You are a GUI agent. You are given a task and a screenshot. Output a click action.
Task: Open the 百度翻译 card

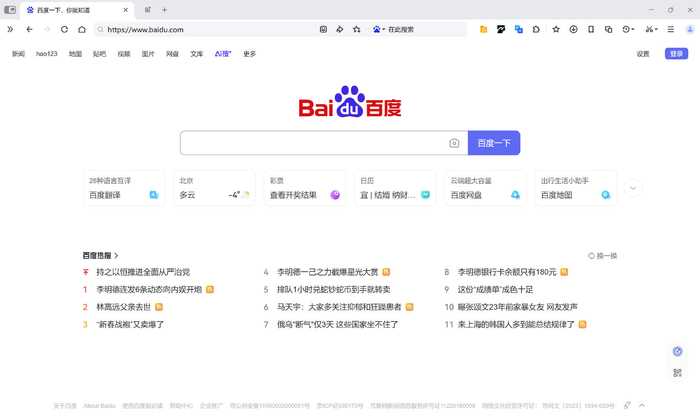click(124, 188)
